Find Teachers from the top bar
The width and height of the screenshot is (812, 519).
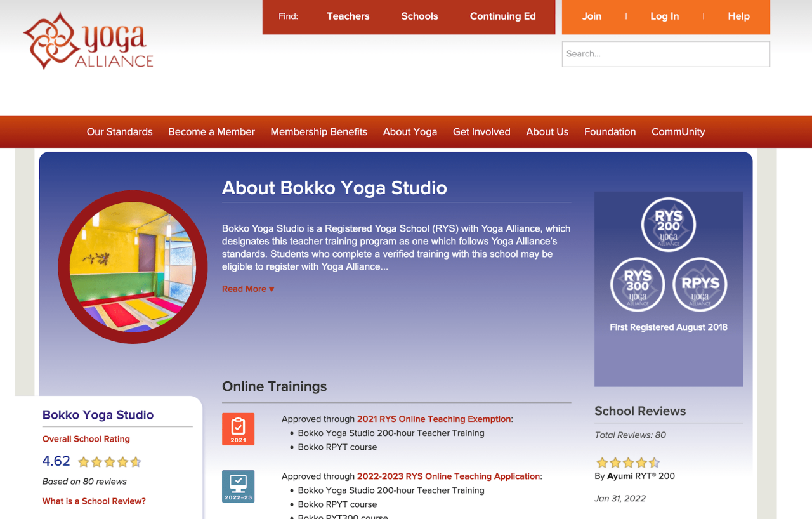[x=348, y=16]
